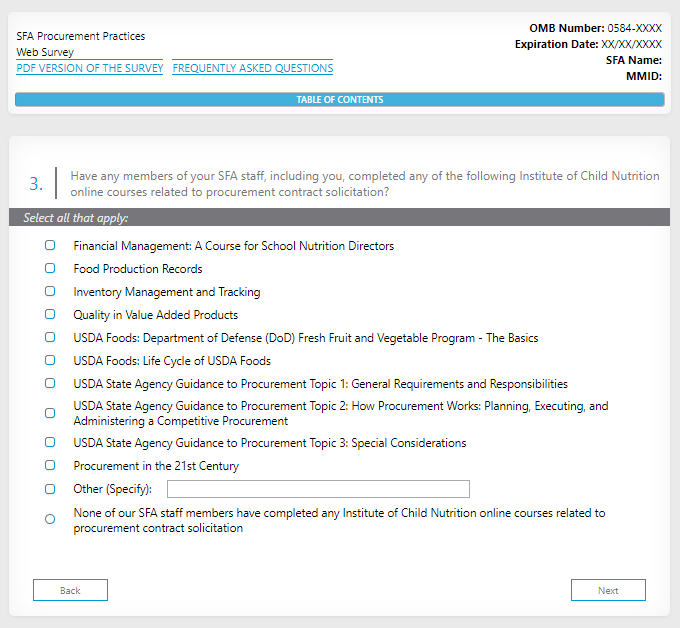Tick the Food Production Records checkbox
The height and width of the screenshot is (628, 680).
click(50, 268)
